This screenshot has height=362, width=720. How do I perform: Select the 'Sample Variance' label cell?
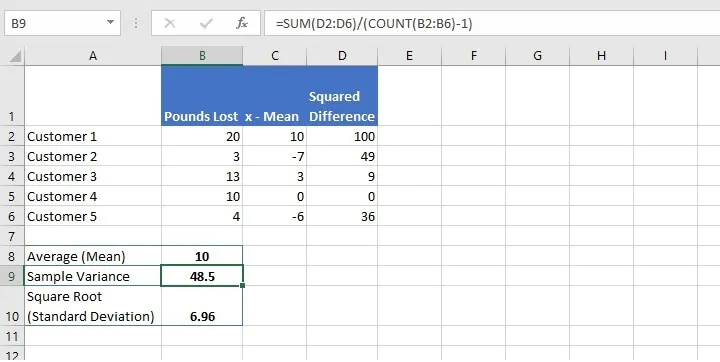(x=93, y=276)
